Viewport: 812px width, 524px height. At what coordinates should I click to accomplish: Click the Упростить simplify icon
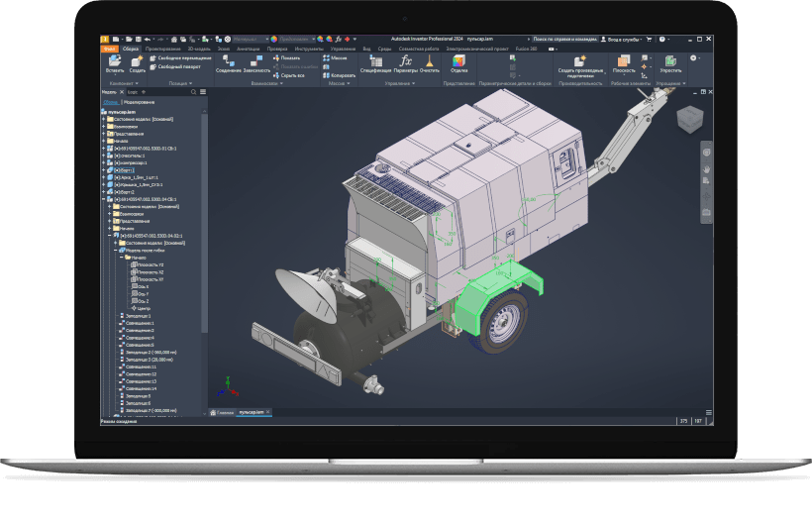click(670, 61)
